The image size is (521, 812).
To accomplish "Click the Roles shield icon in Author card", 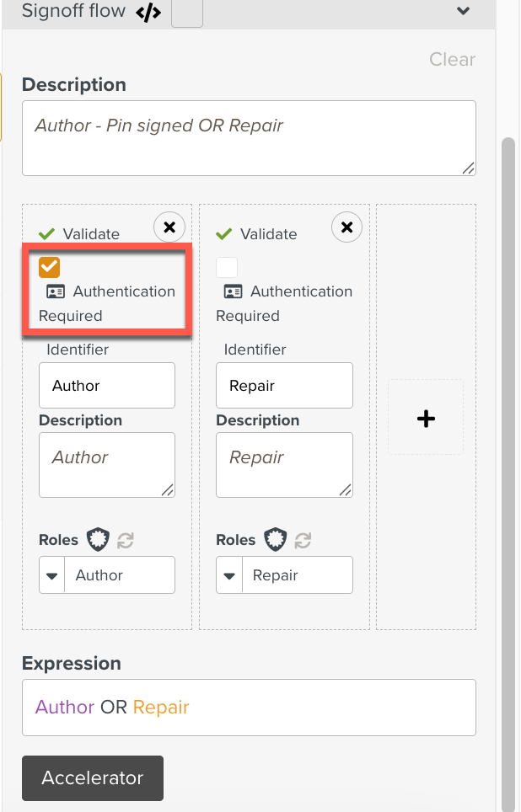I will 98,539.
